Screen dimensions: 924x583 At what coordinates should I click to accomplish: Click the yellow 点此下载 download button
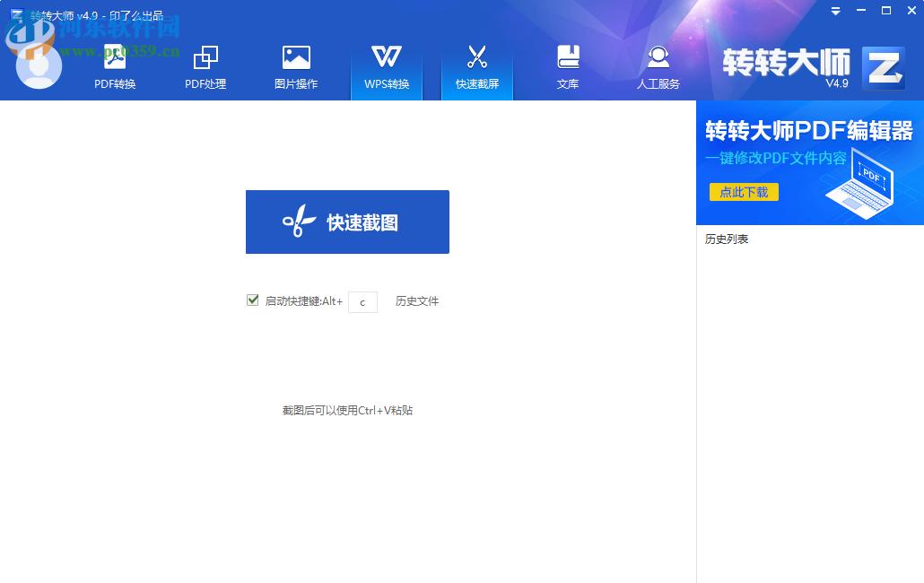tap(744, 192)
